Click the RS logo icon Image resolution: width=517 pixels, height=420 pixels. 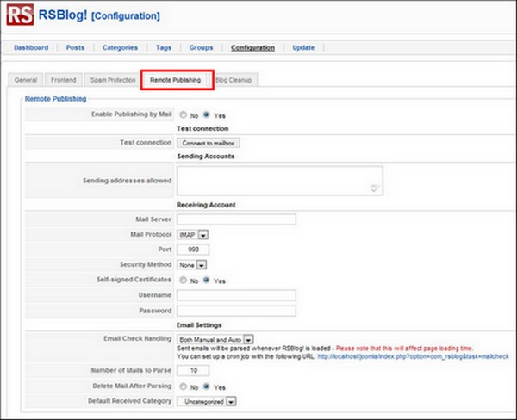(20, 14)
